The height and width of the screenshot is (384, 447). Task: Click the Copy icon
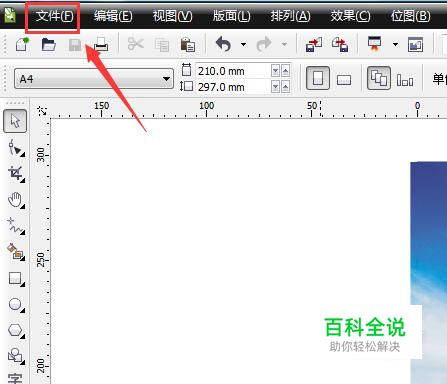coord(162,45)
